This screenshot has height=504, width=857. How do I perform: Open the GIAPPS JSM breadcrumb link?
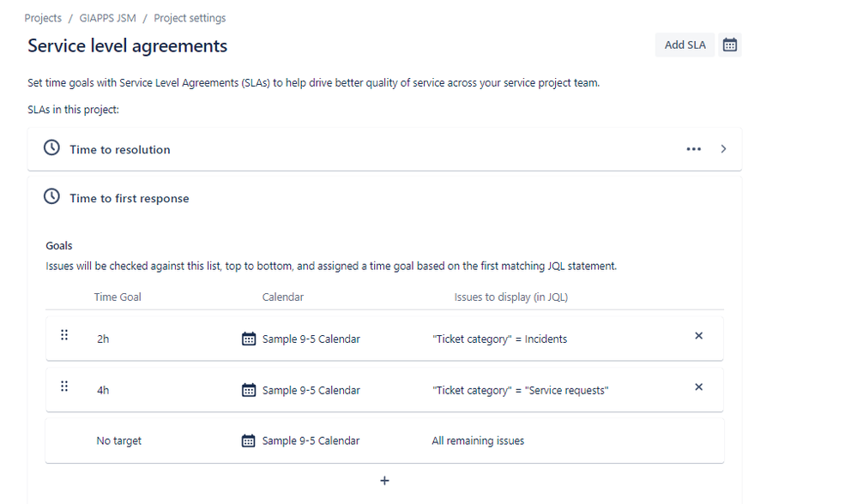108,18
